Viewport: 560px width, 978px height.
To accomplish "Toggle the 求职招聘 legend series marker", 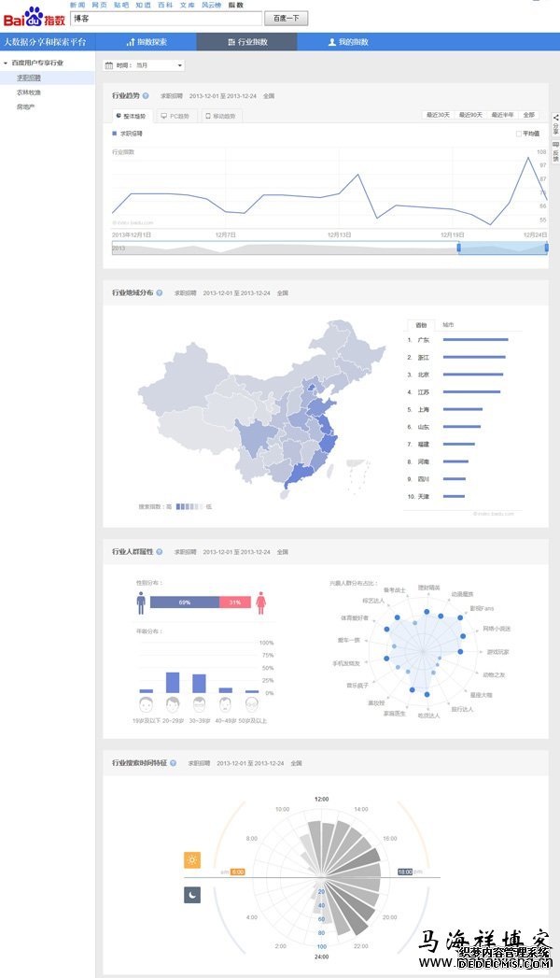I will [115, 134].
